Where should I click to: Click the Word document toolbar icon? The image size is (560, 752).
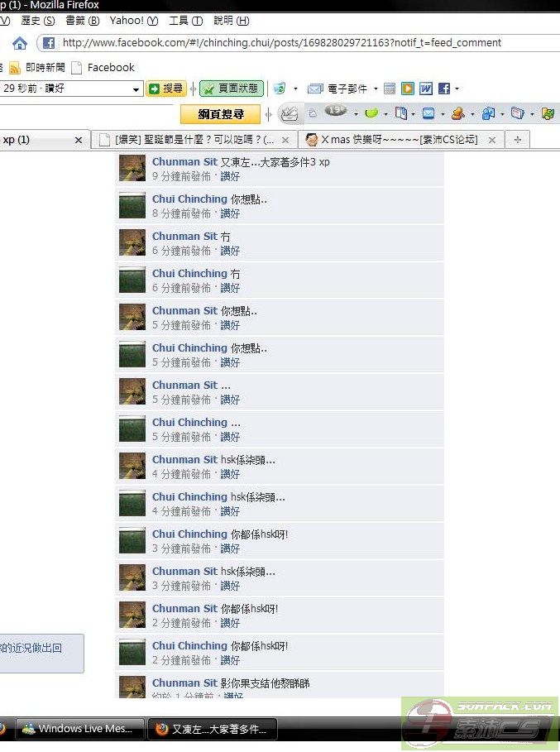point(426,89)
